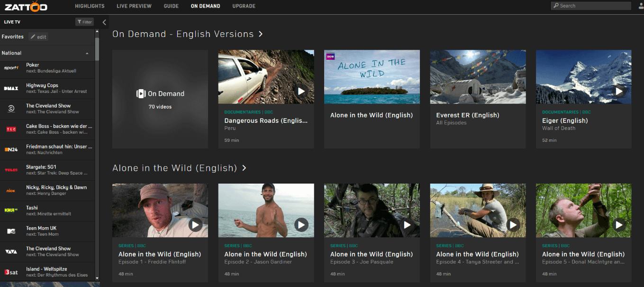The image size is (644, 287).
Task: Play Dangerous Roads Peru video
Action: 301,91
